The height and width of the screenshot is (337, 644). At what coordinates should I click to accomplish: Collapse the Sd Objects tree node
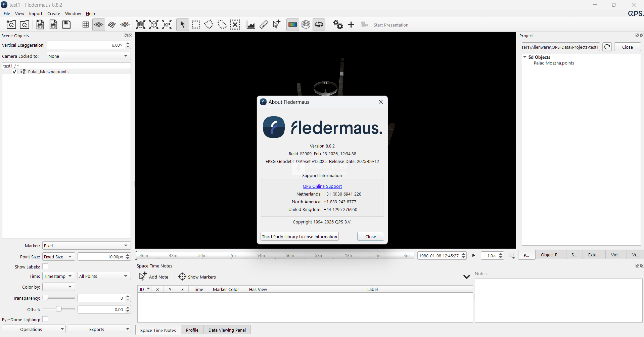coord(525,57)
